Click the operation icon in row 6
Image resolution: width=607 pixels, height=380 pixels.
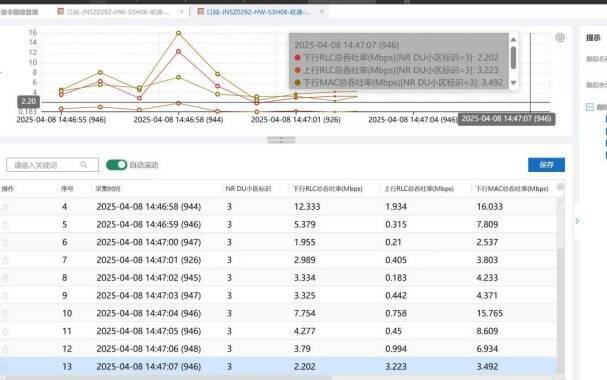pyautogui.click(x=5, y=243)
